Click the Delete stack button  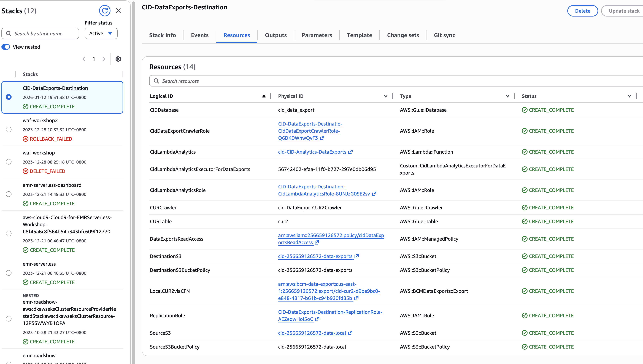(582, 11)
